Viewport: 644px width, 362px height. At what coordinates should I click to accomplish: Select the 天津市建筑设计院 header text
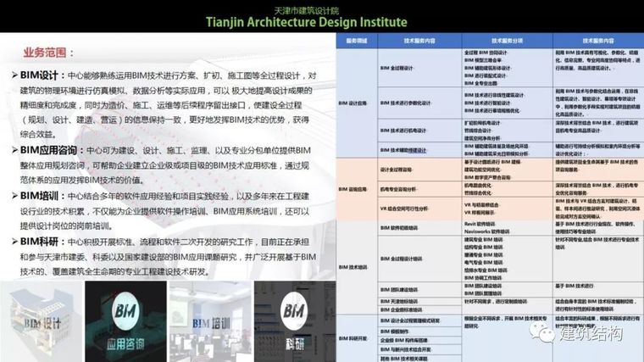tap(307, 10)
